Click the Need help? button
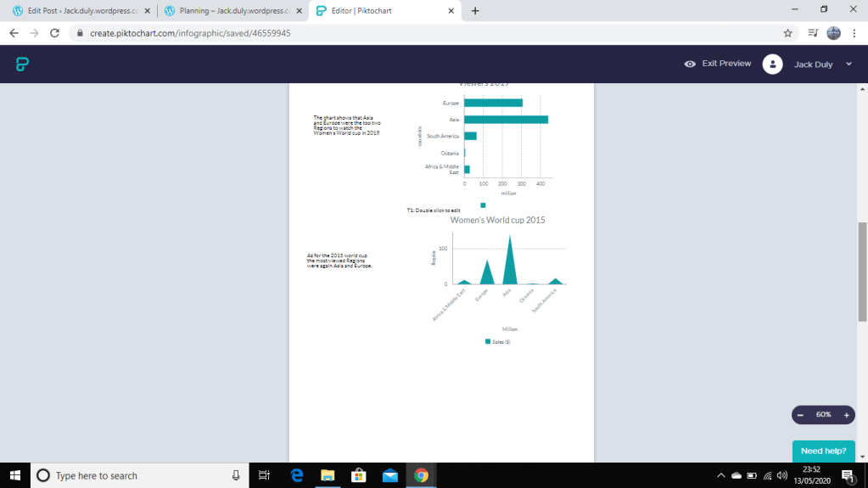This screenshot has height=488, width=868. (823, 451)
